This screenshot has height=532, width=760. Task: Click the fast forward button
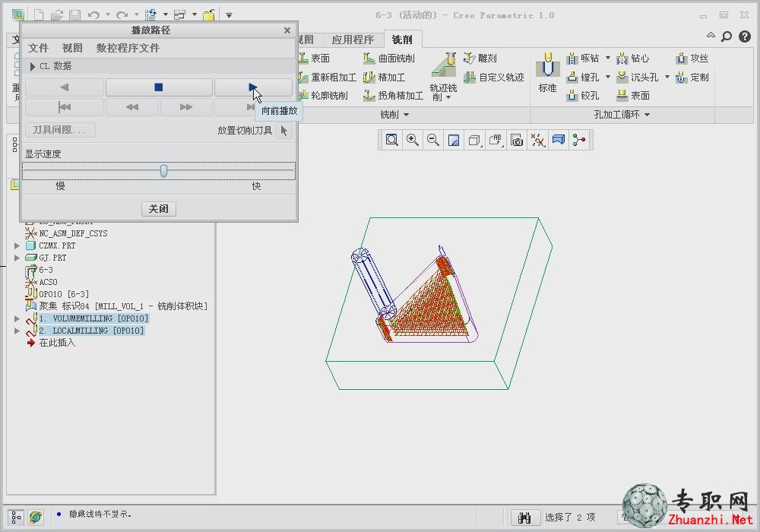point(186,107)
